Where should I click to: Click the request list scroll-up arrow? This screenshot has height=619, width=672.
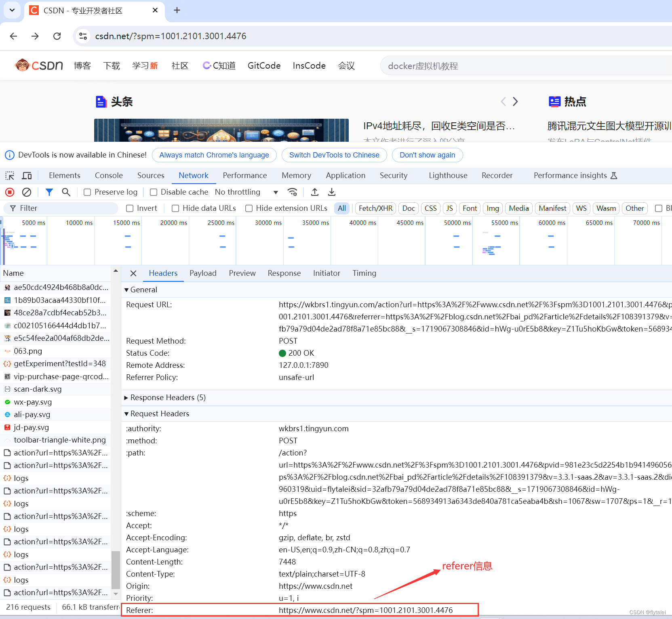[116, 271]
